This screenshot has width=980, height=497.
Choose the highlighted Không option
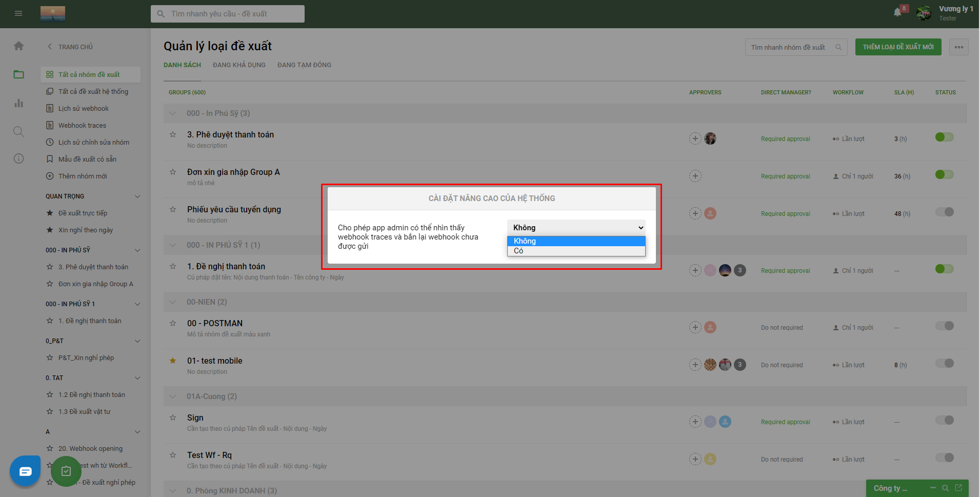(576, 241)
